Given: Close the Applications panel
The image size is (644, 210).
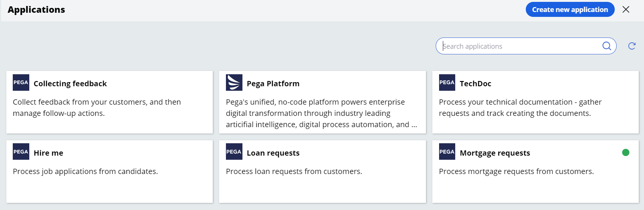Looking at the screenshot, I should coord(626,9).
